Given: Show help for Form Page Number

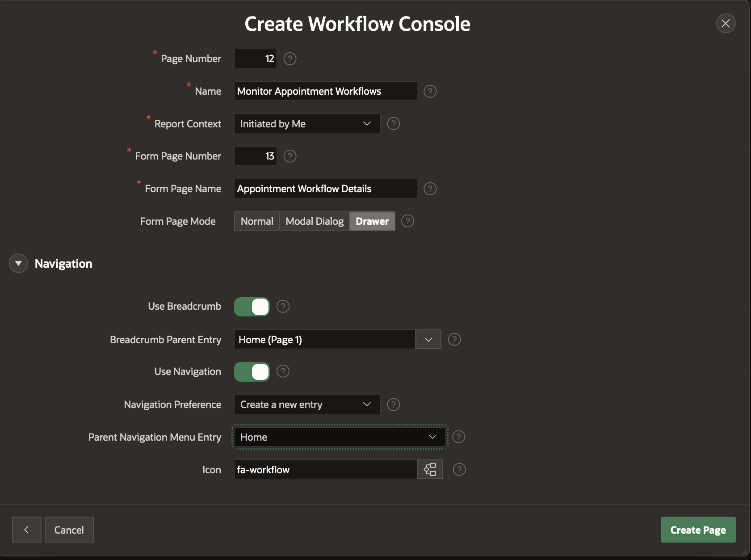Looking at the screenshot, I should coord(290,156).
